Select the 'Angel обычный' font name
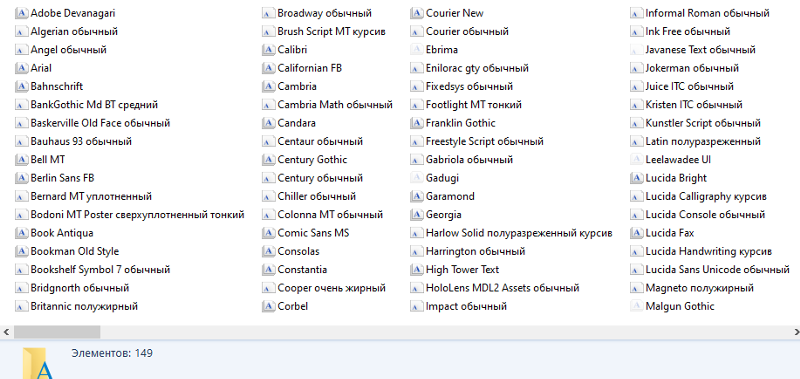 [68, 50]
